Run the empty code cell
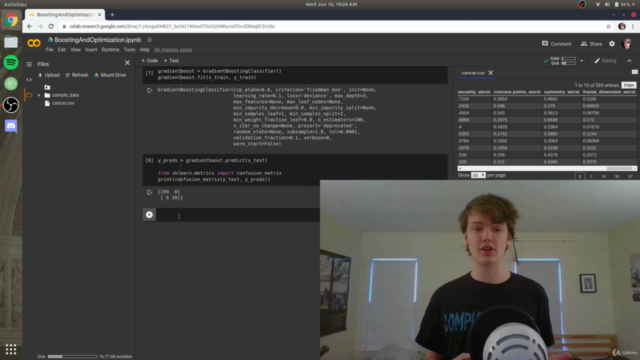Viewport: 640px width, 360px height. click(149, 215)
